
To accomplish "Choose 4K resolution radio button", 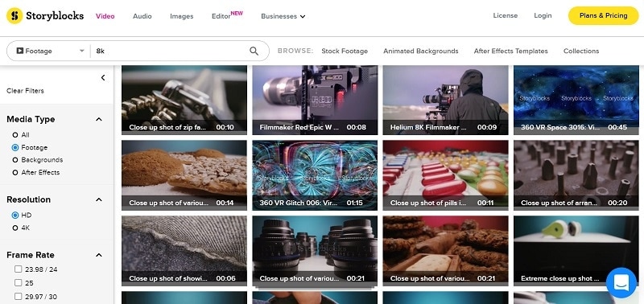I will coord(15,228).
